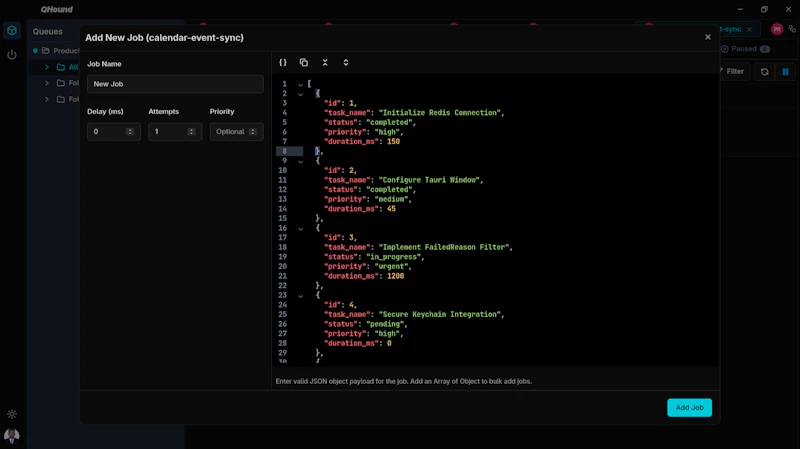Click the "in_progress" status value
Viewport: 800px width, 449px height.
pyautogui.click(x=393, y=257)
